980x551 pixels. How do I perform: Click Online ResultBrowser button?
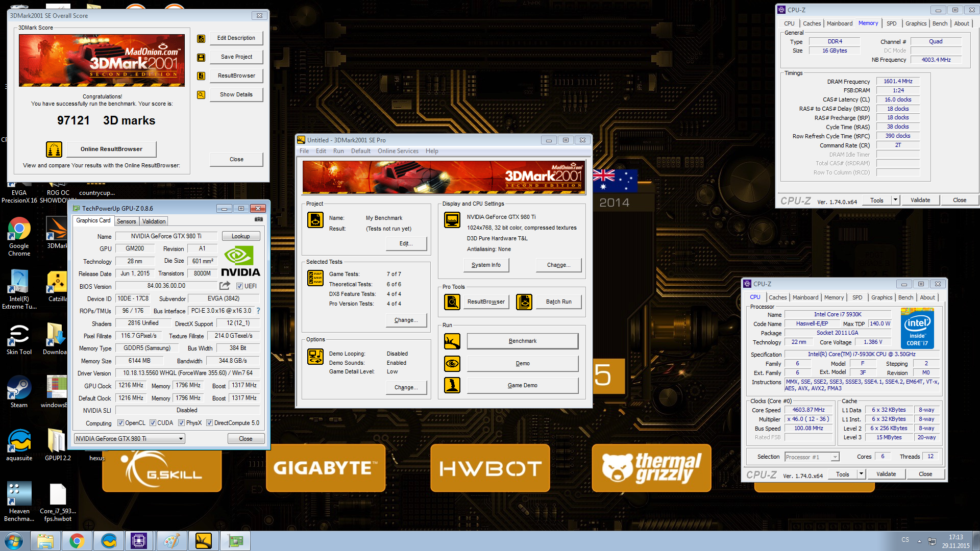tap(111, 149)
